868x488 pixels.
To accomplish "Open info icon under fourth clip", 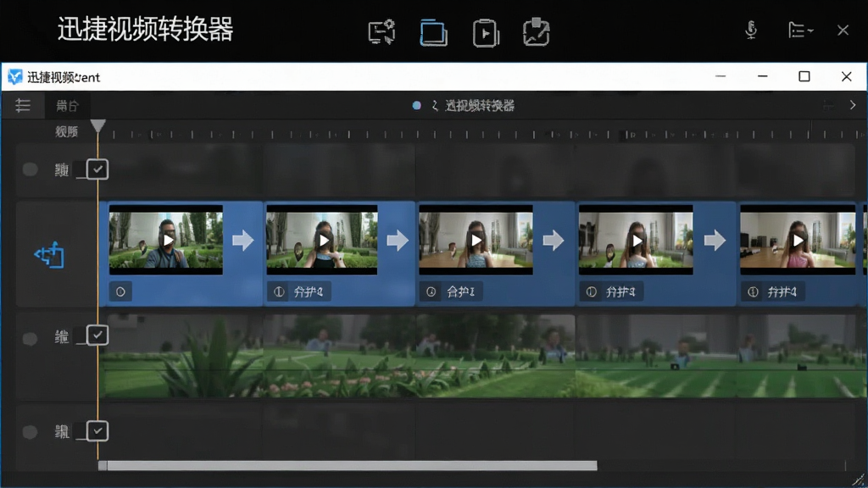I will point(591,291).
